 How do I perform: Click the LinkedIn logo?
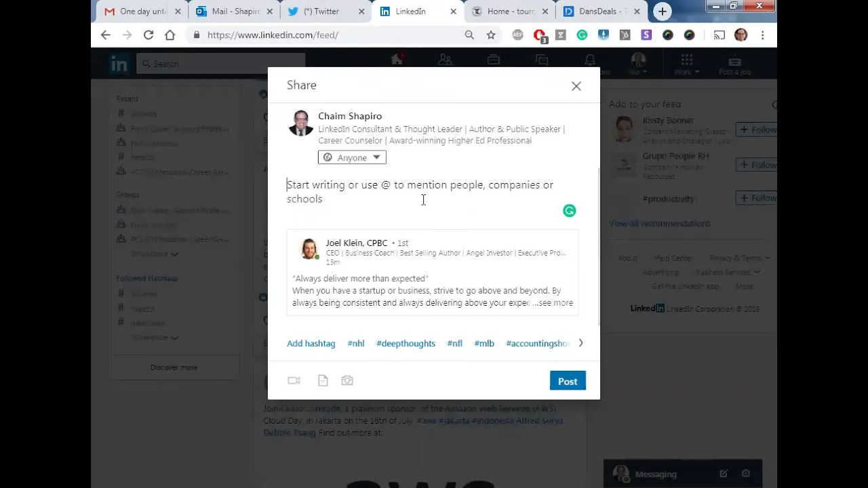click(x=119, y=64)
